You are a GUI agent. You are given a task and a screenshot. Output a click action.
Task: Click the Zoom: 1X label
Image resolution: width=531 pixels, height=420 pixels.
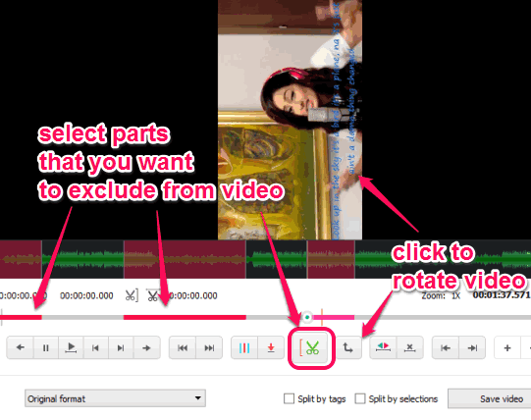pyautogui.click(x=441, y=295)
